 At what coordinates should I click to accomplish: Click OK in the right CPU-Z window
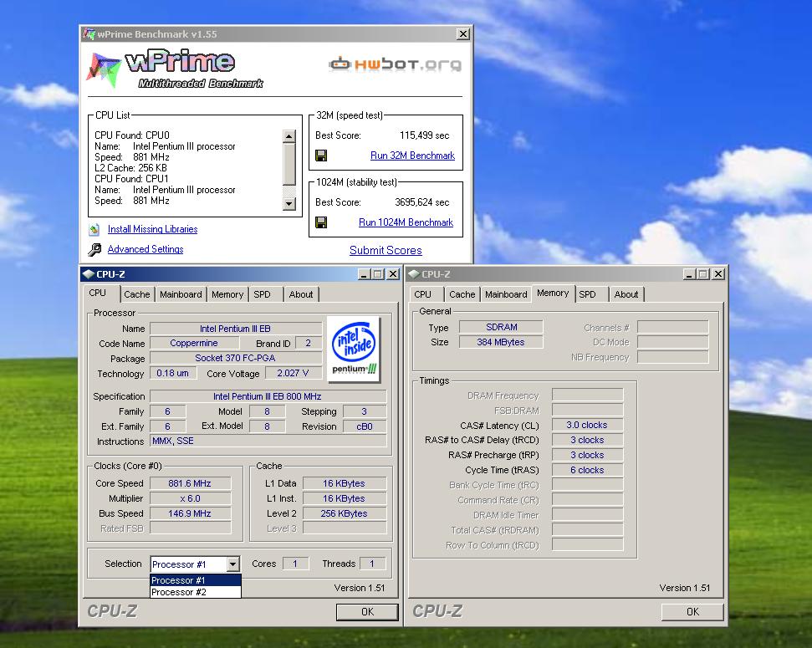click(692, 612)
